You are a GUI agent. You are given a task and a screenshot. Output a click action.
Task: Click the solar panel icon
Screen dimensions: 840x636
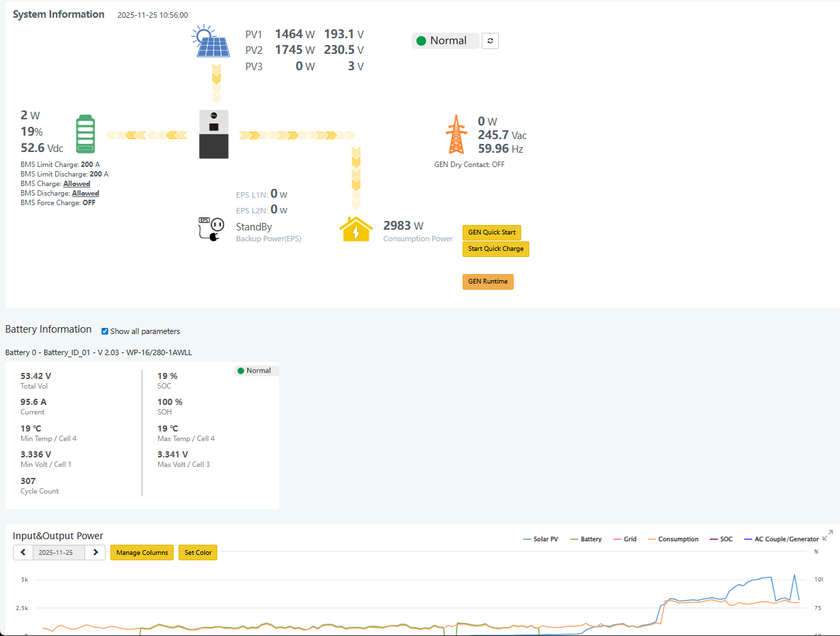pos(211,42)
